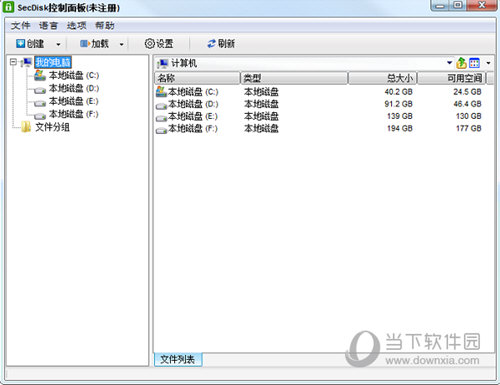Image resolution: width=500 pixels, height=385 pixels.
Task: Click the C: drive icon in tree
Action: (x=40, y=75)
